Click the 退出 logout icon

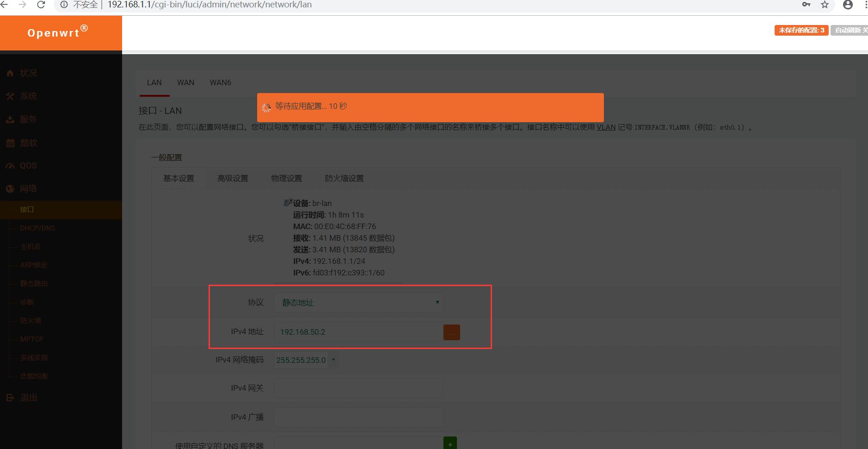[x=10, y=397]
